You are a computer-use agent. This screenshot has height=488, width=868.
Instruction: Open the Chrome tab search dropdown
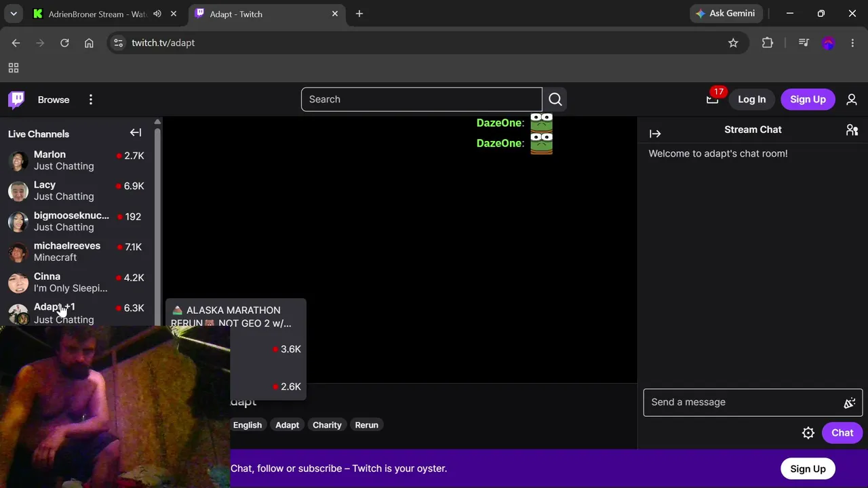(14, 14)
